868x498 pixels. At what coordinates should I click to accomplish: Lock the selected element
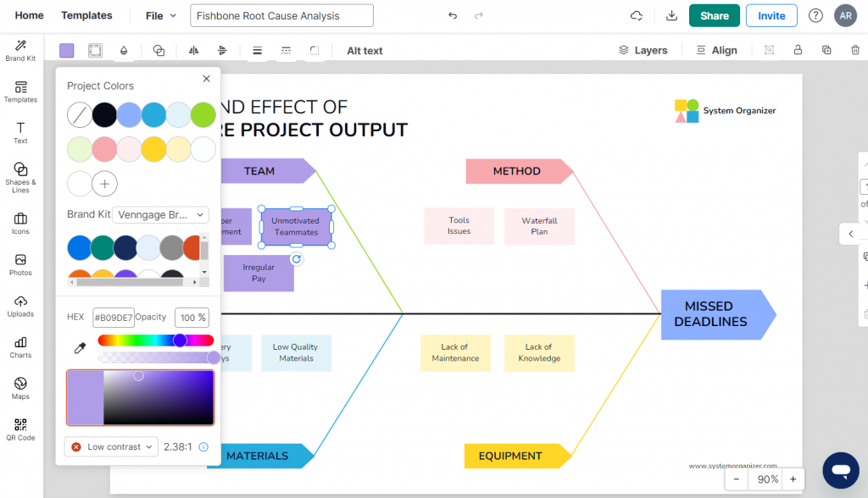(x=798, y=50)
